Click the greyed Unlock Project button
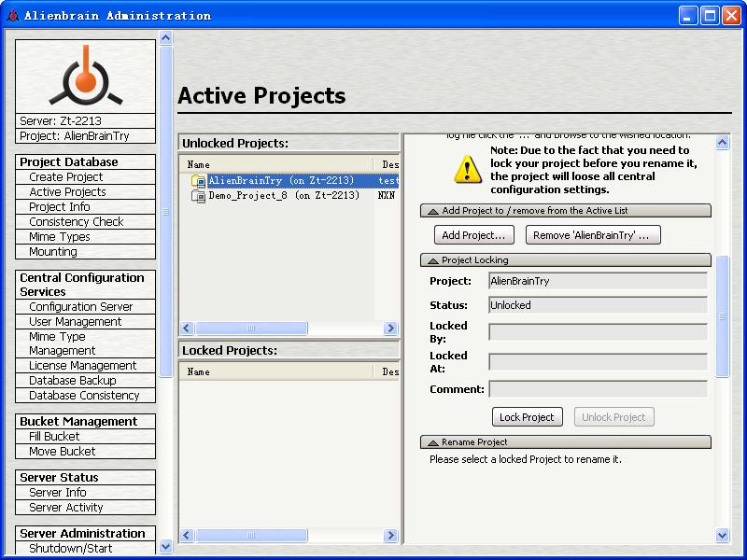 point(613,417)
